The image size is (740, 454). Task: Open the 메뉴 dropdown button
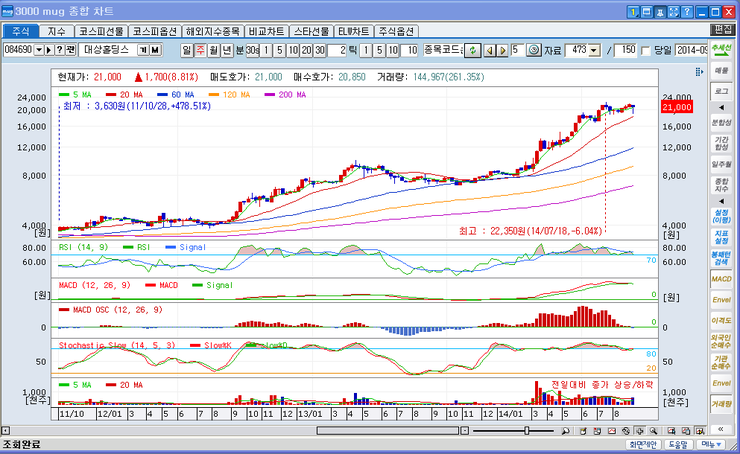coord(711,445)
